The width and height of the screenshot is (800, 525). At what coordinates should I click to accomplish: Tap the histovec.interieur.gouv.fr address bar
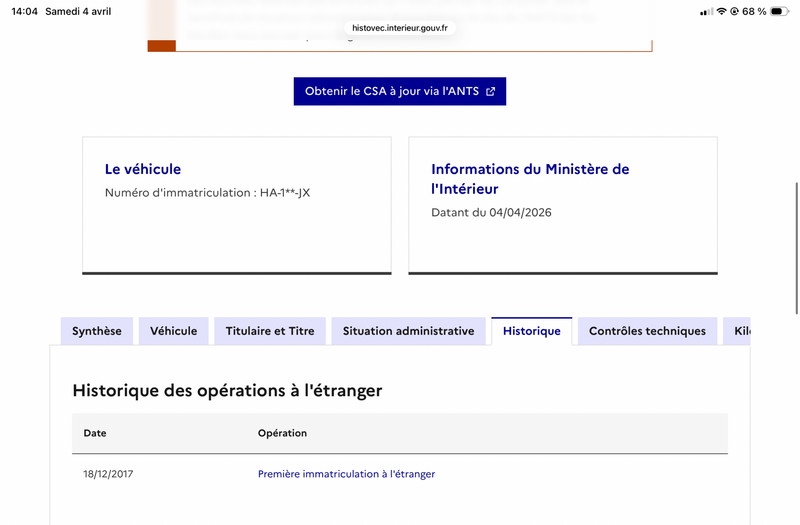(x=399, y=28)
